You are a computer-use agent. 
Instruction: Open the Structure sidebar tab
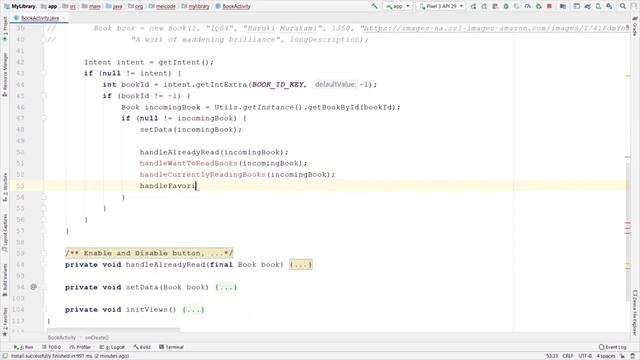pyautogui.click(x=5, y=187)
